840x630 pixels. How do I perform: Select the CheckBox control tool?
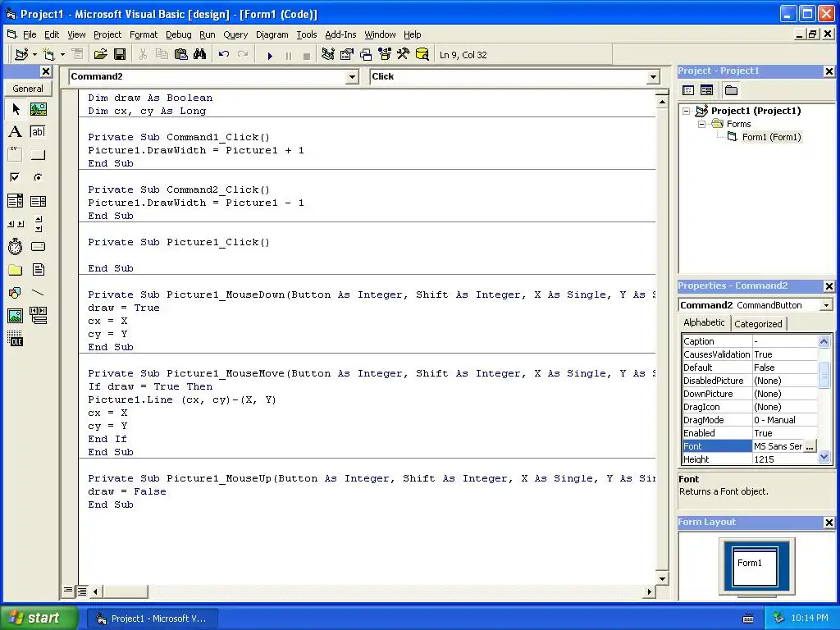coord(16,177)
